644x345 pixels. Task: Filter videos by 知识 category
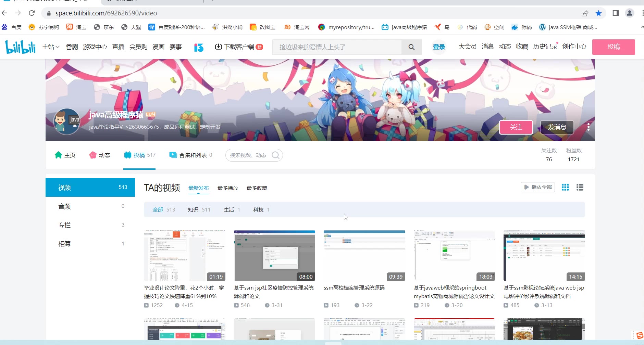click(x=199, y=209)
